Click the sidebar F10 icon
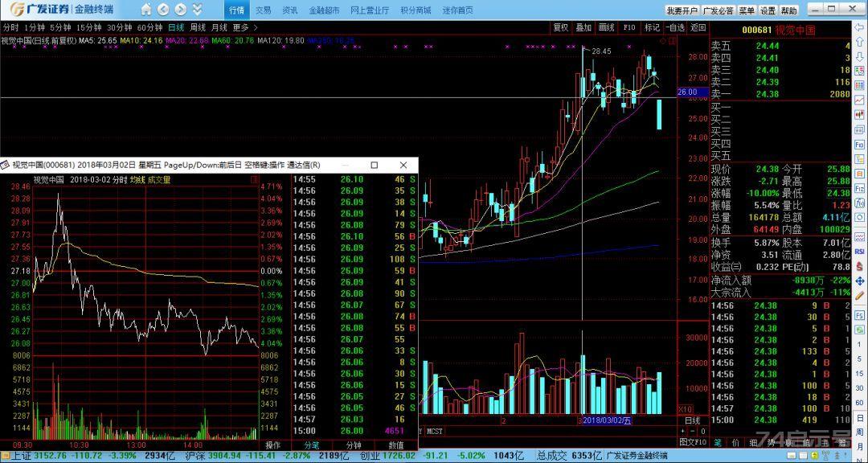The image size is (868, 463). [x=860, y=145]
